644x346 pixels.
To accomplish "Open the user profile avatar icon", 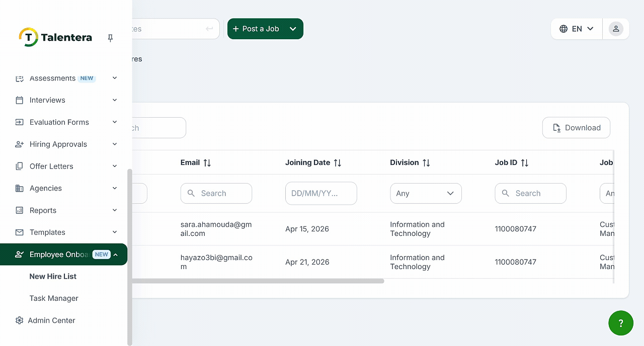I will [x=616, y=29].
